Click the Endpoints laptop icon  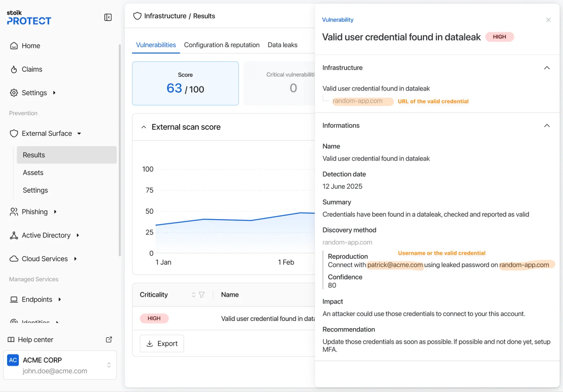tap(14, 300)
